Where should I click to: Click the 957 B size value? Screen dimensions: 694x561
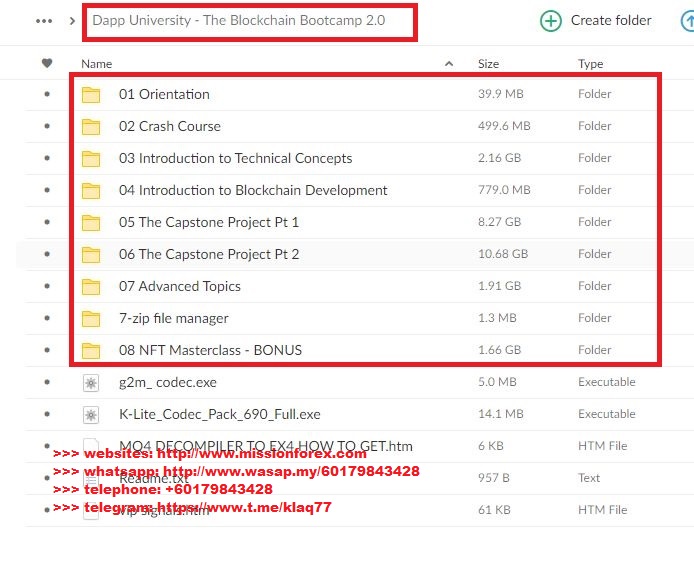494,478
